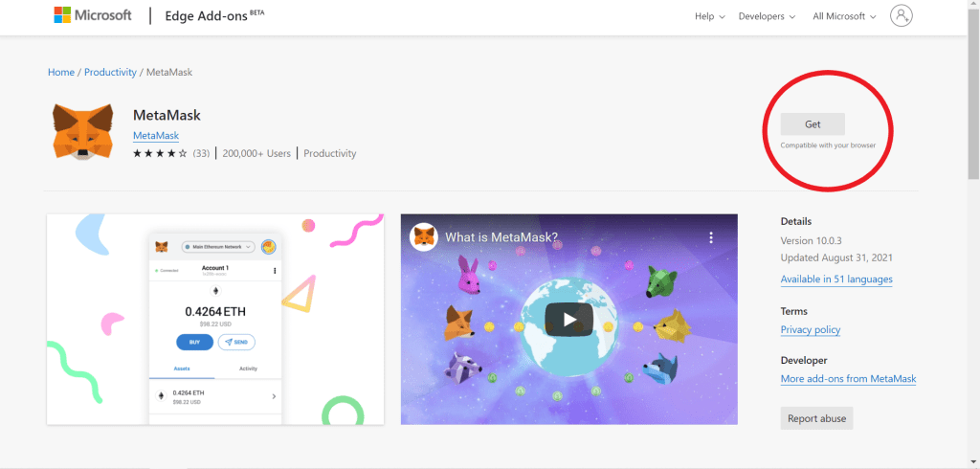The height and width of the screenshot is (469, 980).
Task: Click the MetaMask fox logo
Action: pos(80,132)
